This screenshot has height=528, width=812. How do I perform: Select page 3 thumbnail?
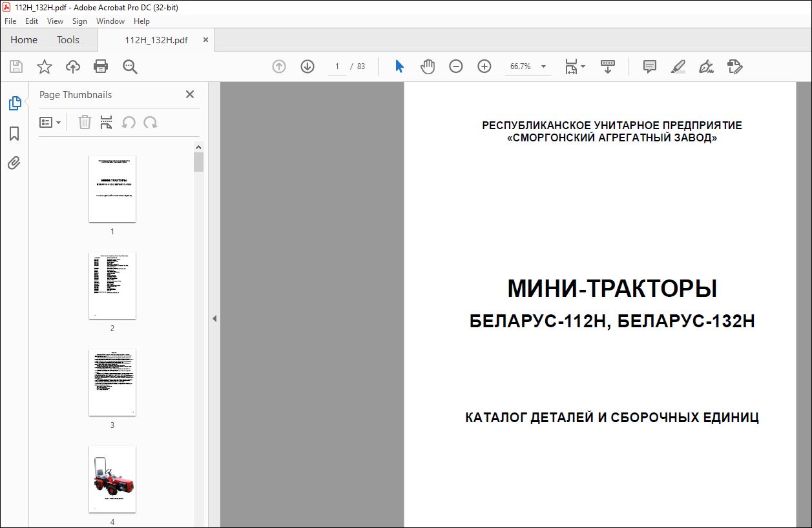pos(112,383)
